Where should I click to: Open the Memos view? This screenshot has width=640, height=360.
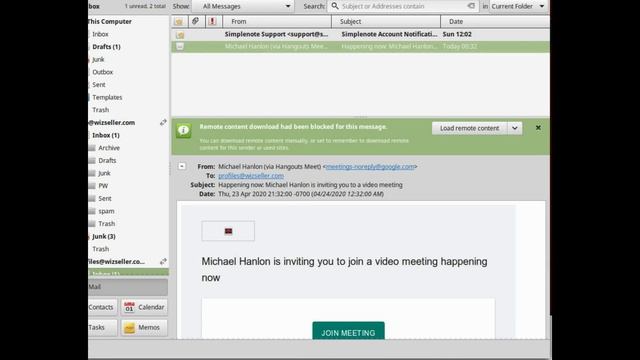[144, 327]
